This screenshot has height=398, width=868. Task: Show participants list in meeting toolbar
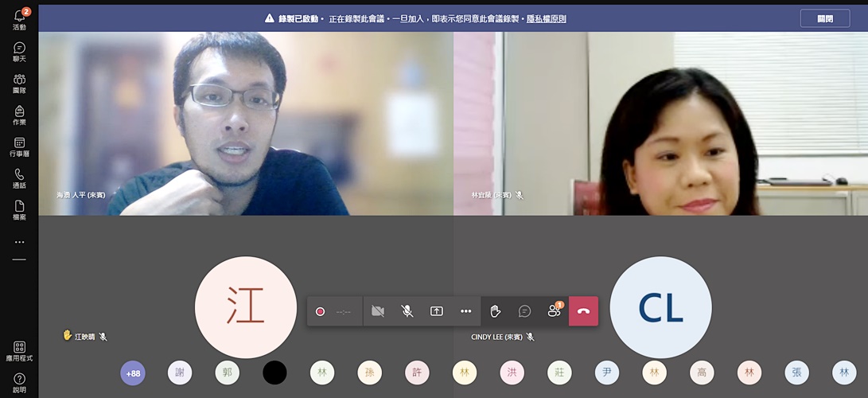coord(554,311)
